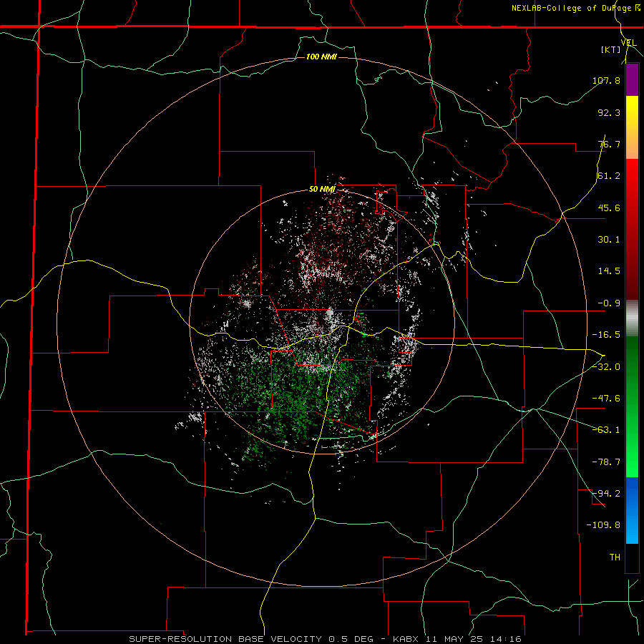
Task: Select the 107.8 velocity scale value
Action: click(x=606, y=80)
